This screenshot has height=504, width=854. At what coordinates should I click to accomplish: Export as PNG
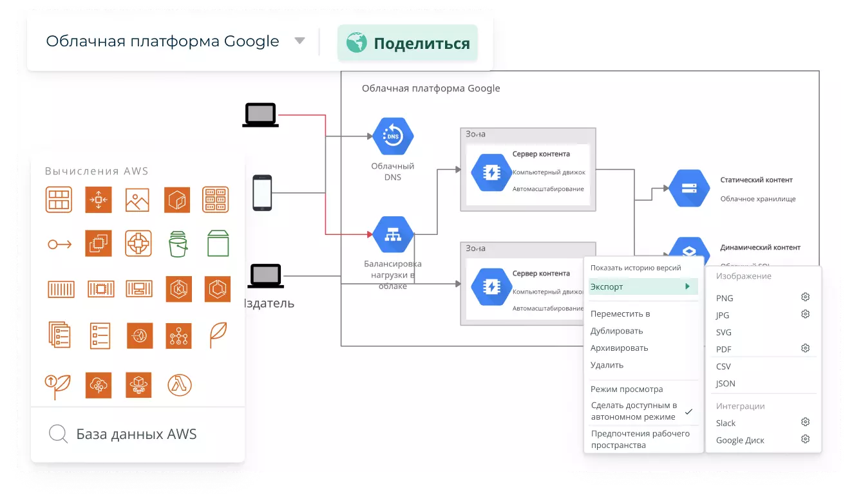[725, 298]
